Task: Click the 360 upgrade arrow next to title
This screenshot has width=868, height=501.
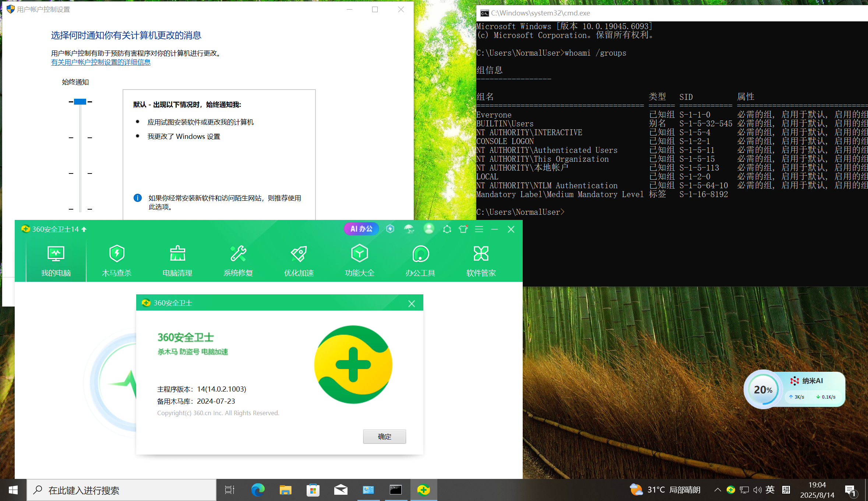Action: (84, 229)
